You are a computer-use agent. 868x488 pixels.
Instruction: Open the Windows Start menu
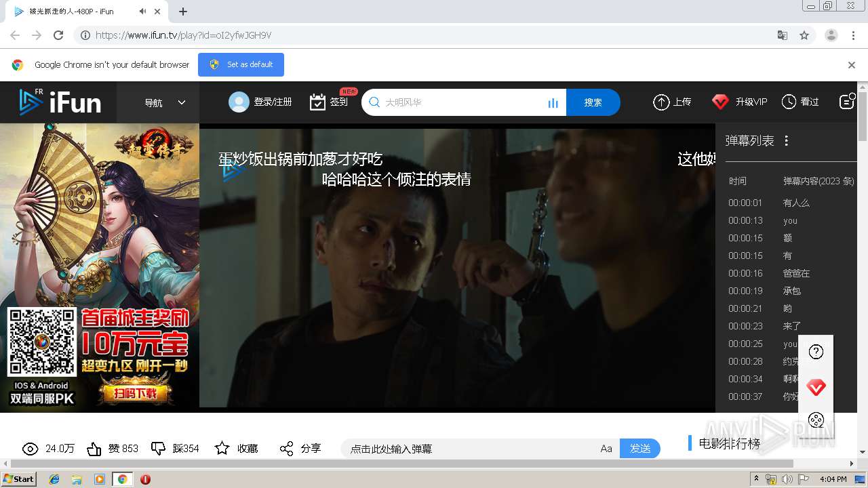click(x=19, y=479)
